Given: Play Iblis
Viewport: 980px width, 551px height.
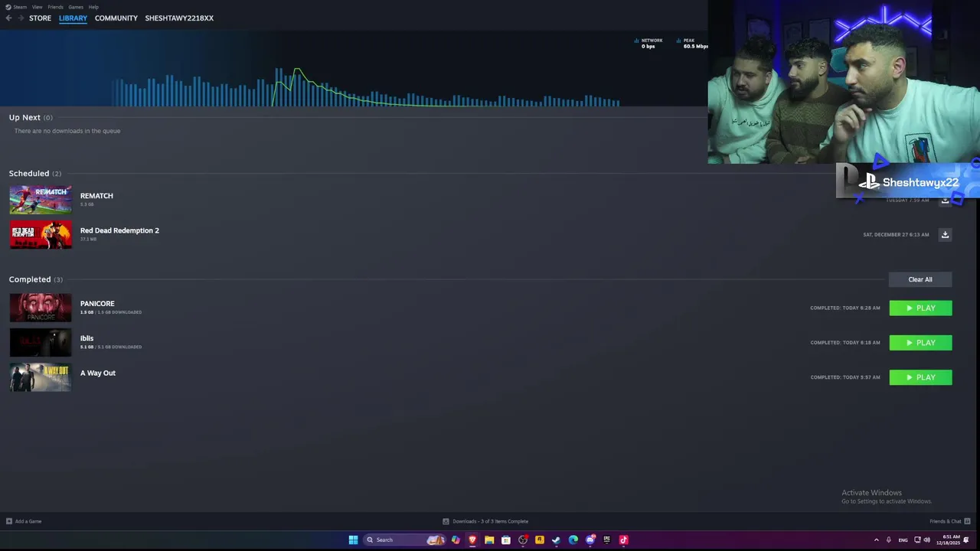Looking at the screenshot, I should [920, 343].
